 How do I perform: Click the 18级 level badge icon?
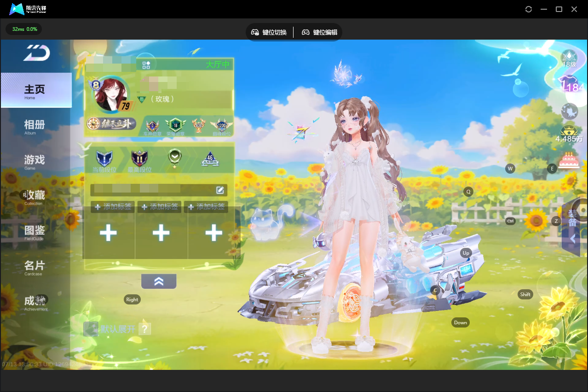tap(570, 59)
